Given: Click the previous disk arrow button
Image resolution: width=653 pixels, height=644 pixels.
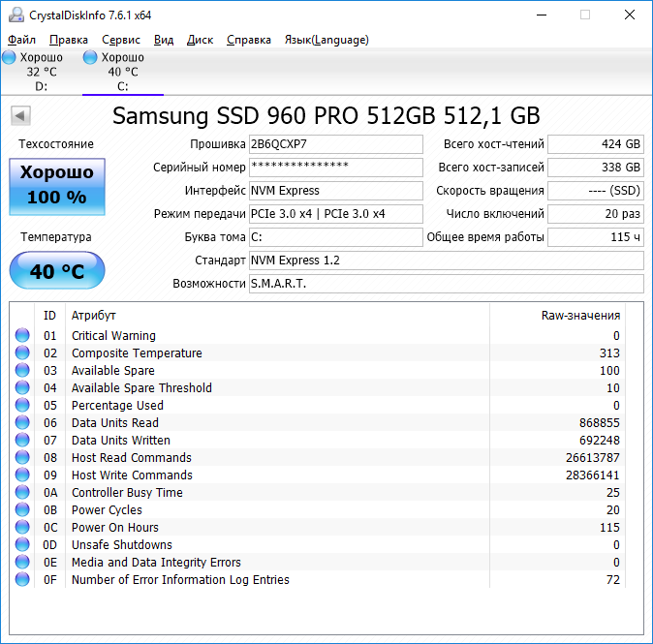Looking at the screenshot, I should [20, 115].
